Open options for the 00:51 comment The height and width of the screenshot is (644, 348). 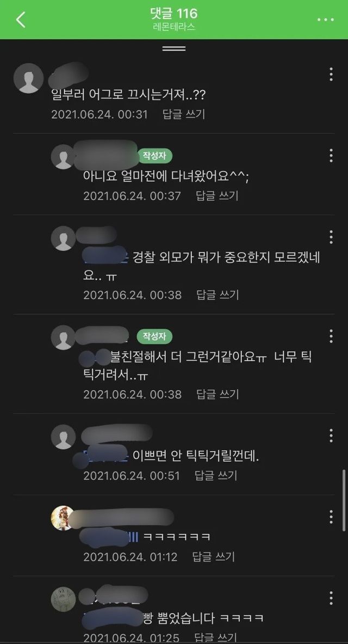tap(331, 436)
